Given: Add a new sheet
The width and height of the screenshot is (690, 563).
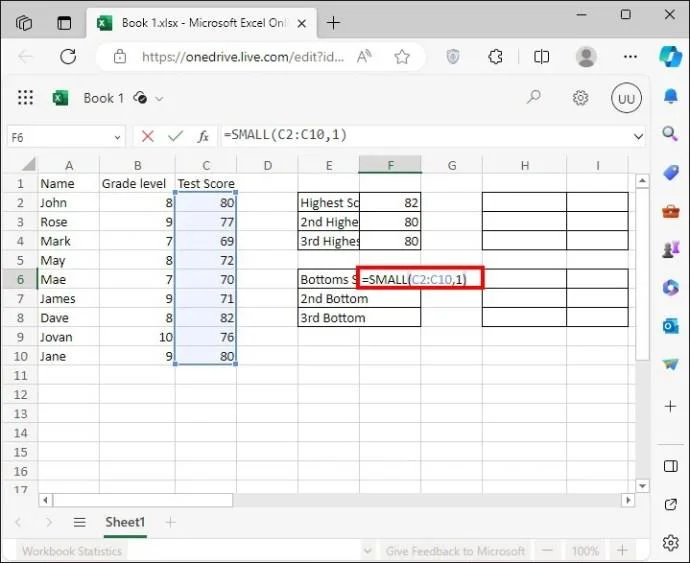Looking at the screenshot, I should (170, 523).
